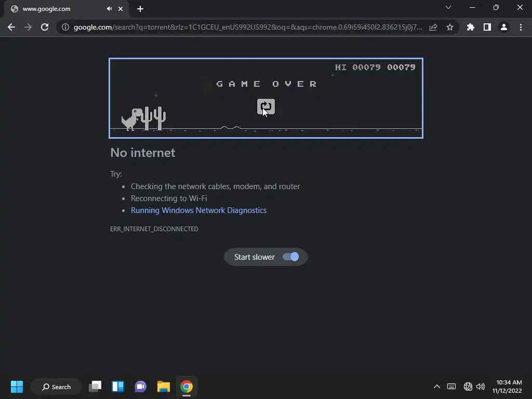Click the HI 00079 score display
Image resolution: width=532 pixels, height=399 pixels.
(358, 67)
